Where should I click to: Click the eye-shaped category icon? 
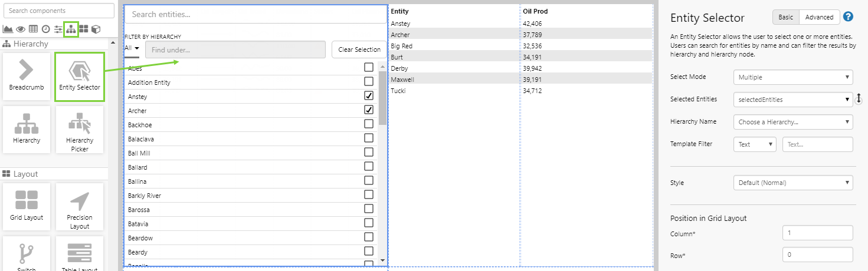coord(21,29)
